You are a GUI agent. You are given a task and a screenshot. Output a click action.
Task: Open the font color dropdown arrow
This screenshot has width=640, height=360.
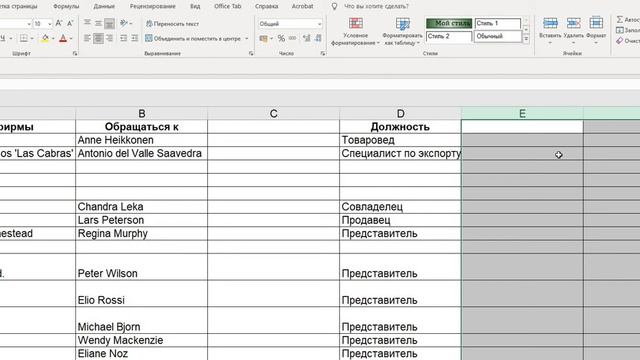pos(71,39)
